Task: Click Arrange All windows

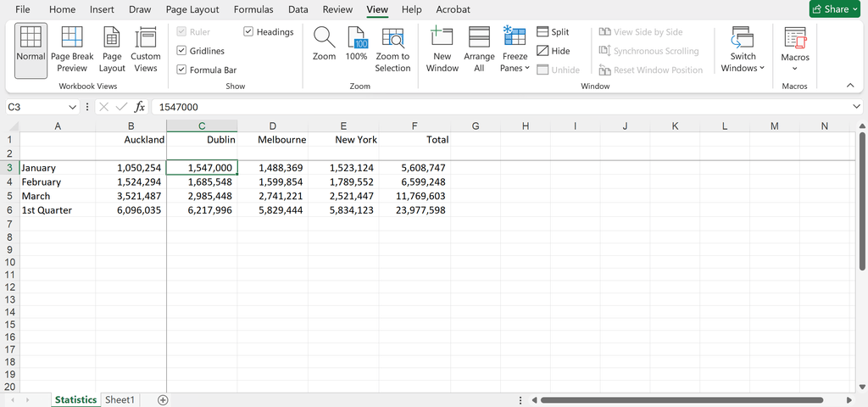Action: [479, 50]
